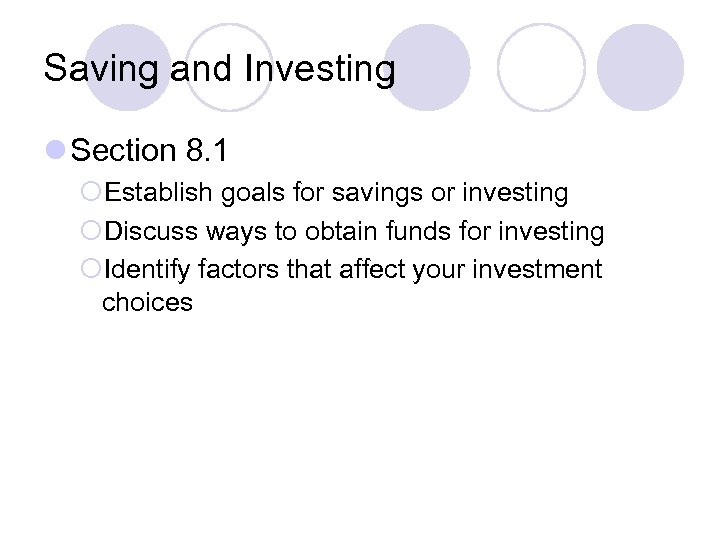
Task: Click the "Identify factors that affect" line
Action: (x=353, y=269)
